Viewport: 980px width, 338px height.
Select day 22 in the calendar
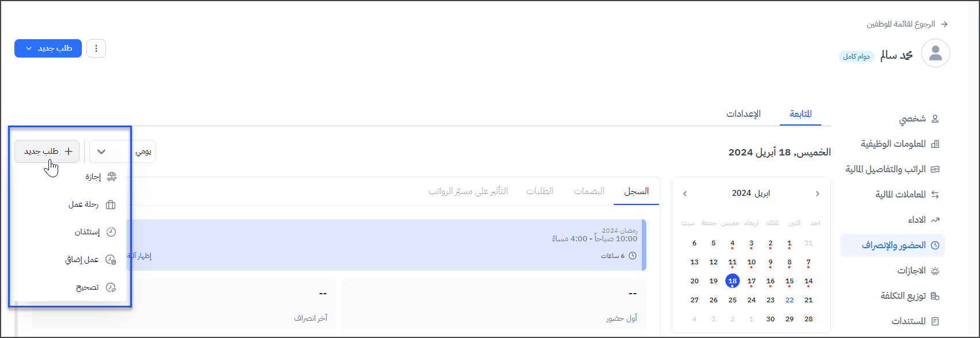point(789,300)
